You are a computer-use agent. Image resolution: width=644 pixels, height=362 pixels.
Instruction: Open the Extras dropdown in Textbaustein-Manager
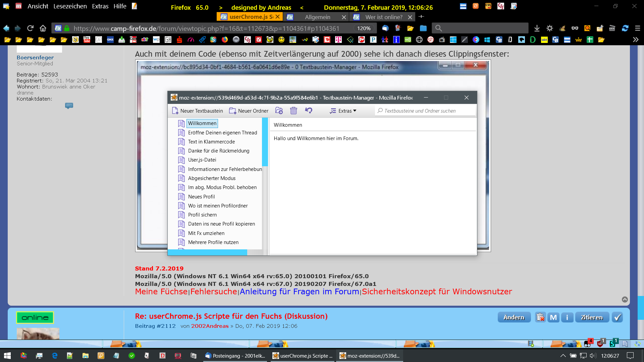[343, 111]
